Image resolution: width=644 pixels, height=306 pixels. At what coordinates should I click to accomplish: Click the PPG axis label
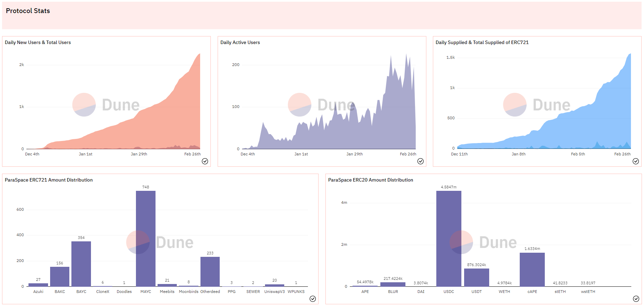click(232, 292)
